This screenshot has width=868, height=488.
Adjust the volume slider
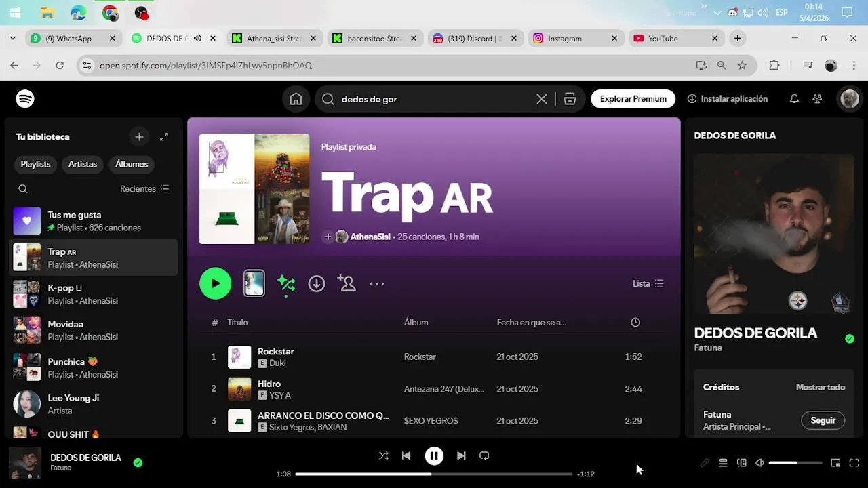pos(795,463)
